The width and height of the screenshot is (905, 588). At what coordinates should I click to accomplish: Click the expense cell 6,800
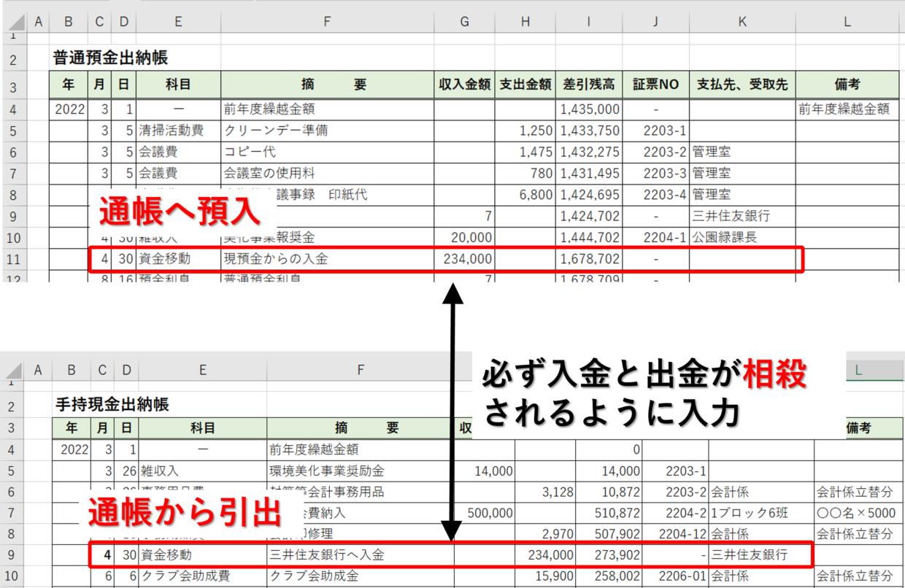coord(525,195)
